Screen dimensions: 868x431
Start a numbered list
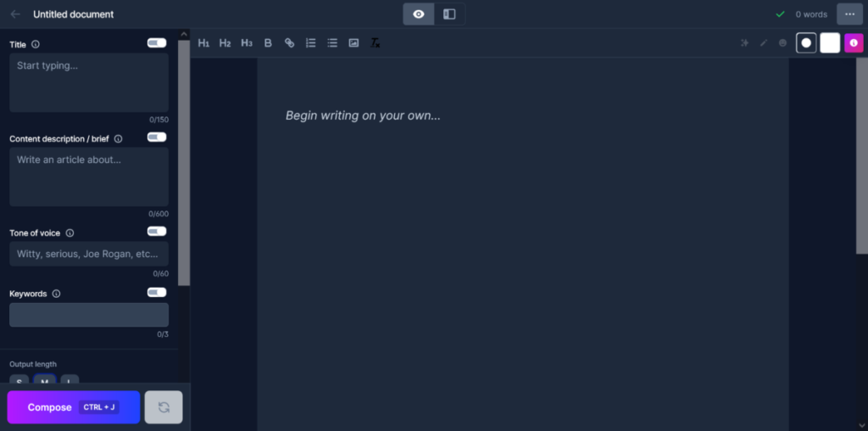click(x=310, y=43)
